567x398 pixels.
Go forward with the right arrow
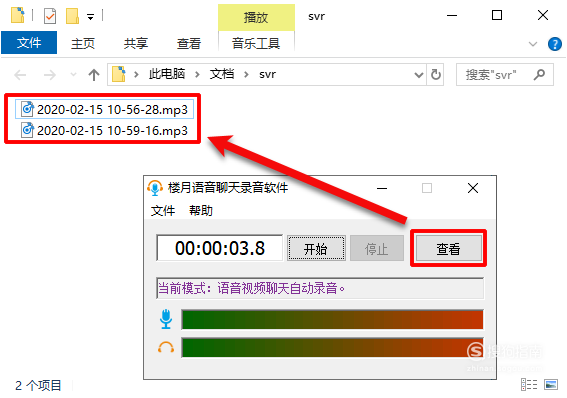click(x=50, y=75)
